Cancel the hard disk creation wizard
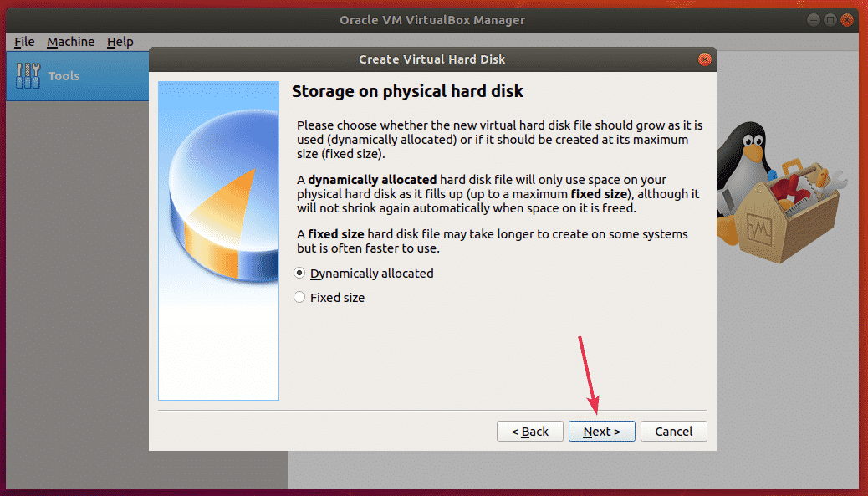This screenshot has height=496, width=868. point(673,432)
